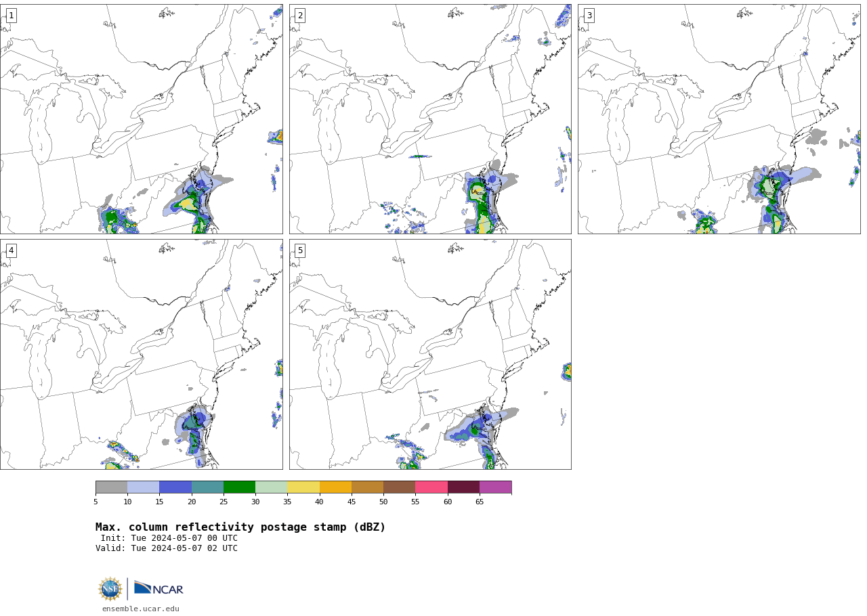Click the pale green 30-35 dBZ swatch
This screenshot has height=616, width=867.
(x=272, y=487)
